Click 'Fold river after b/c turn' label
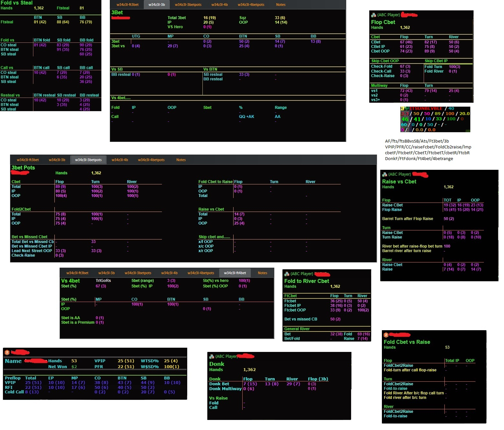Screen dimensions: 504x430 click(x=405, y=398)
